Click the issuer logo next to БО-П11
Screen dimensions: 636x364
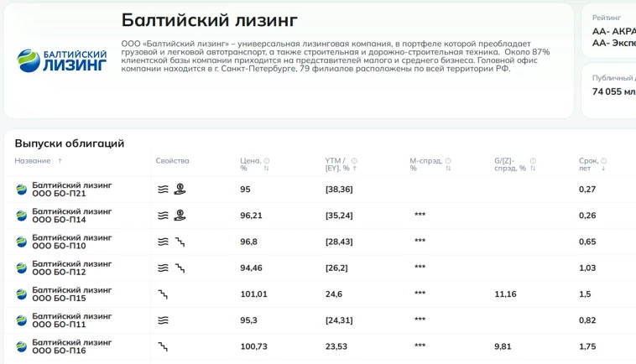click(x=22, y=320)
